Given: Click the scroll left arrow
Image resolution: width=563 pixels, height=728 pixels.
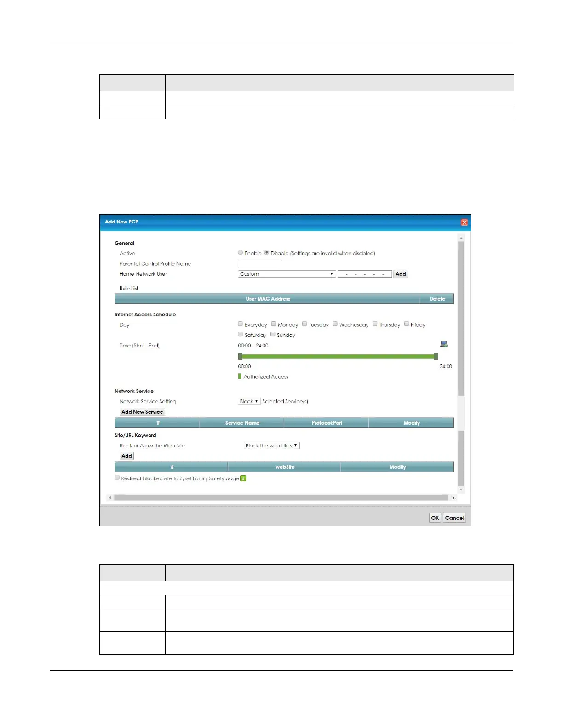Looking at the screenshot, I should 110,498.
